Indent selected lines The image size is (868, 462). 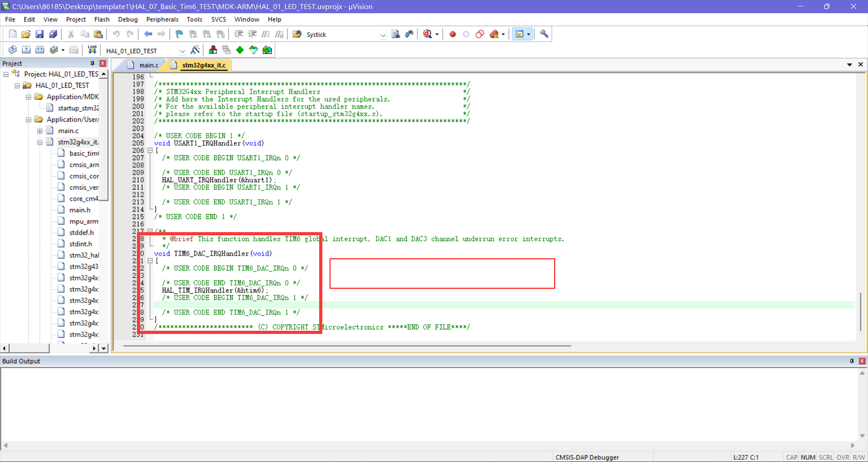tap(239, 34)
